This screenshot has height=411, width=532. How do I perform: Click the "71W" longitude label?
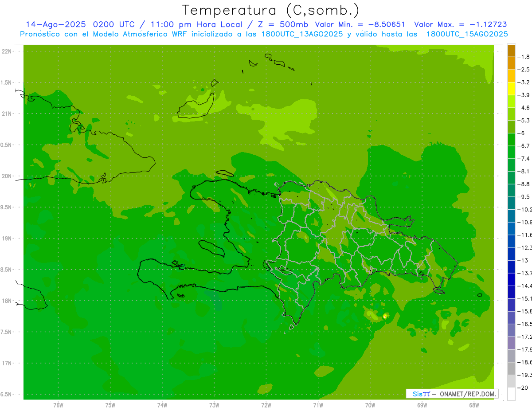pos(318,405)
